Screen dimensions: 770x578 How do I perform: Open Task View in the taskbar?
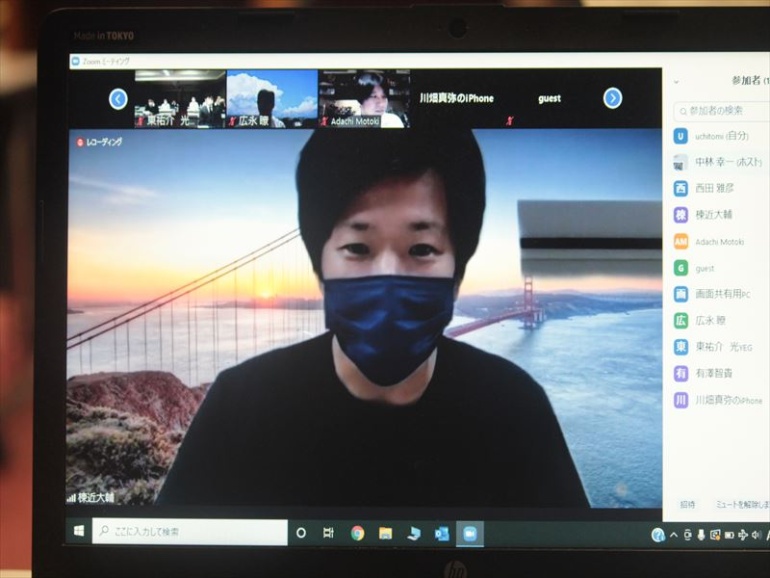click(328, 534)
